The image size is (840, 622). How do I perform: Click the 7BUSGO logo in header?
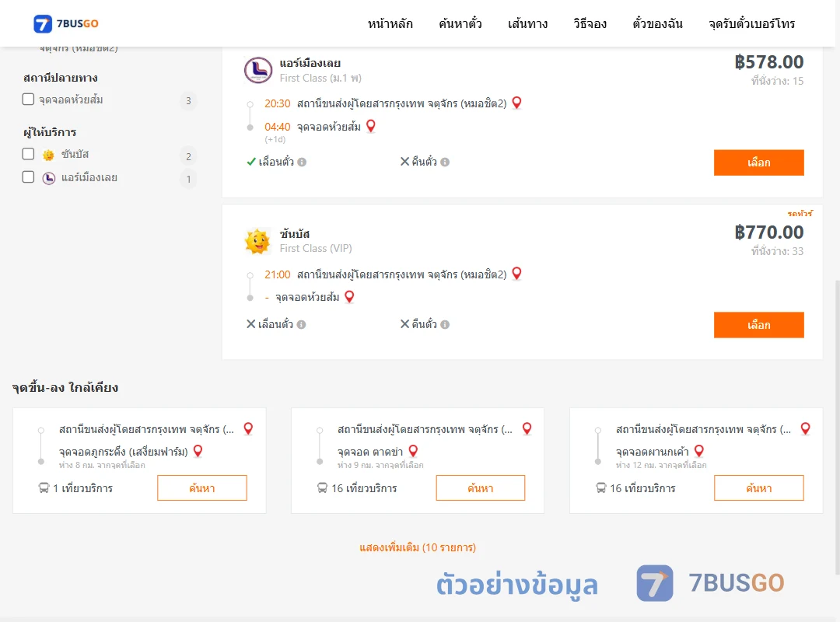66,23
